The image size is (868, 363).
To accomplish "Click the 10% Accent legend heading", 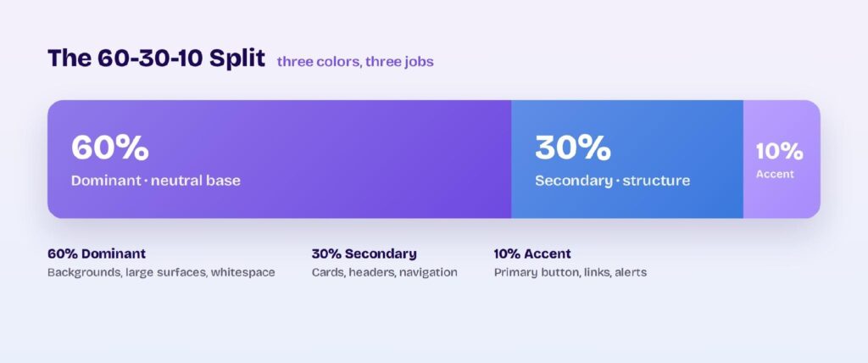I will (532, 254).
